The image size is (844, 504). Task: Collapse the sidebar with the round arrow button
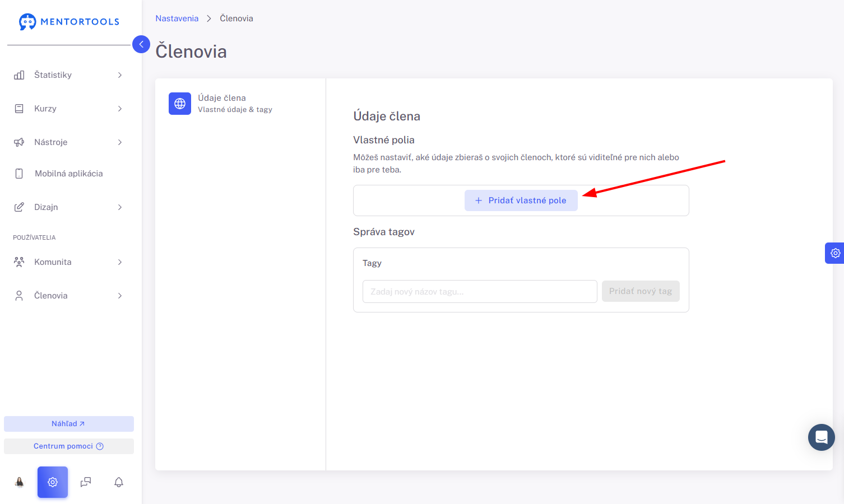click(x=141, y=44)
